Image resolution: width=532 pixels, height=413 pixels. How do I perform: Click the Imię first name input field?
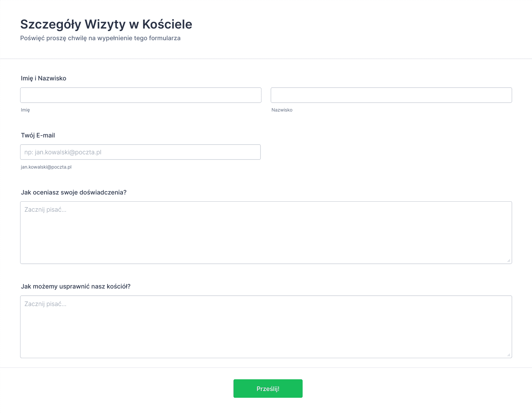tap(141, 95)
